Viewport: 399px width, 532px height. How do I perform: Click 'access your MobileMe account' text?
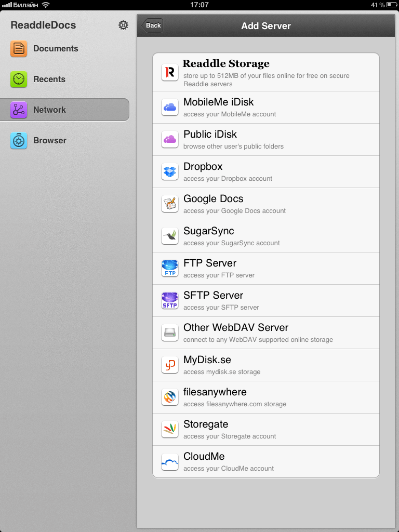230,114
